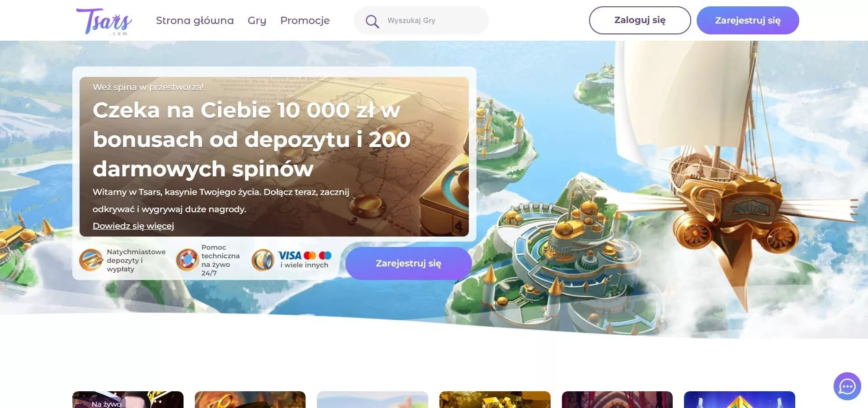Click the gold coin payment icon
Screen dimensions: 868x408
(263, 260)
